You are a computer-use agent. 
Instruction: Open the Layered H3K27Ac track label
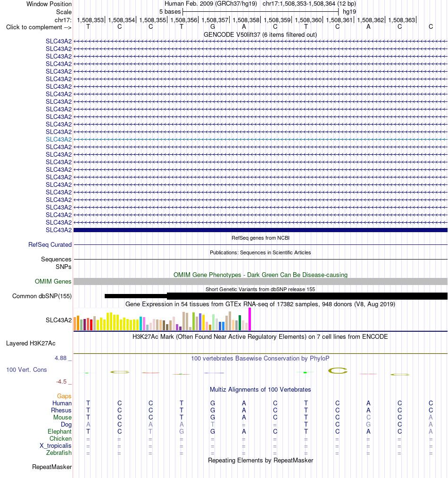coord(31,343)
